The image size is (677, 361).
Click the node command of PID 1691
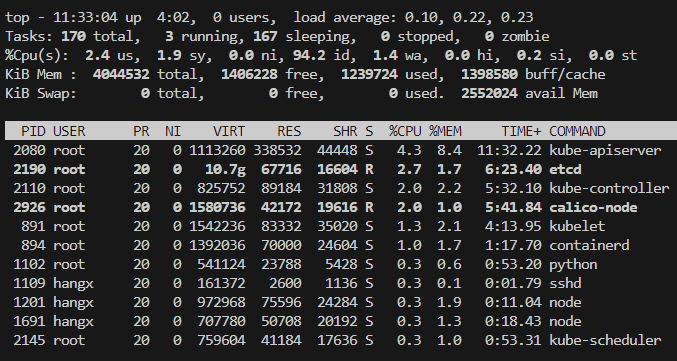tap(565, 321)
